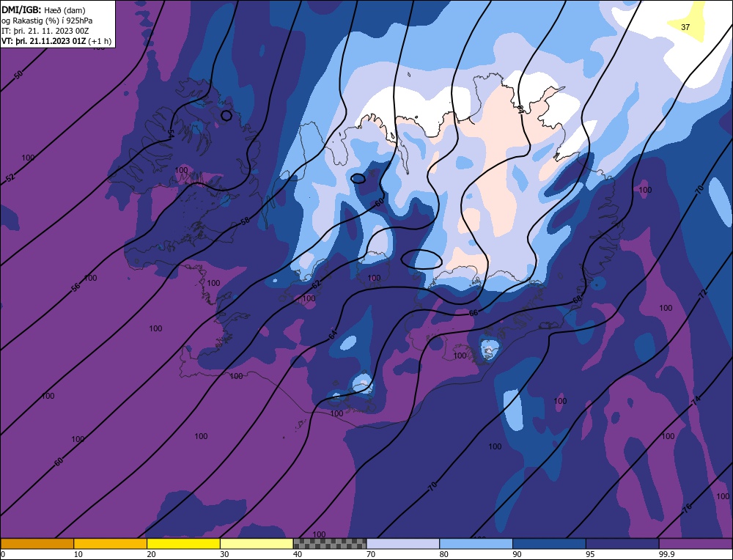Image resolution: width=733 pixels, height=560 pixels.
Task: Click the '54' contour label
Action: (x=170, y=133)
